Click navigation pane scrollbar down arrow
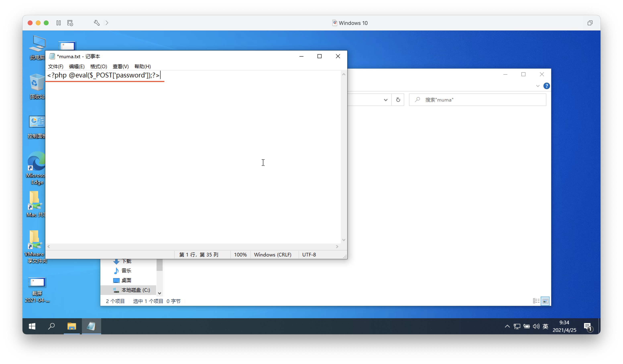Viewport: 623px width, 364px height. click(159, 293)
